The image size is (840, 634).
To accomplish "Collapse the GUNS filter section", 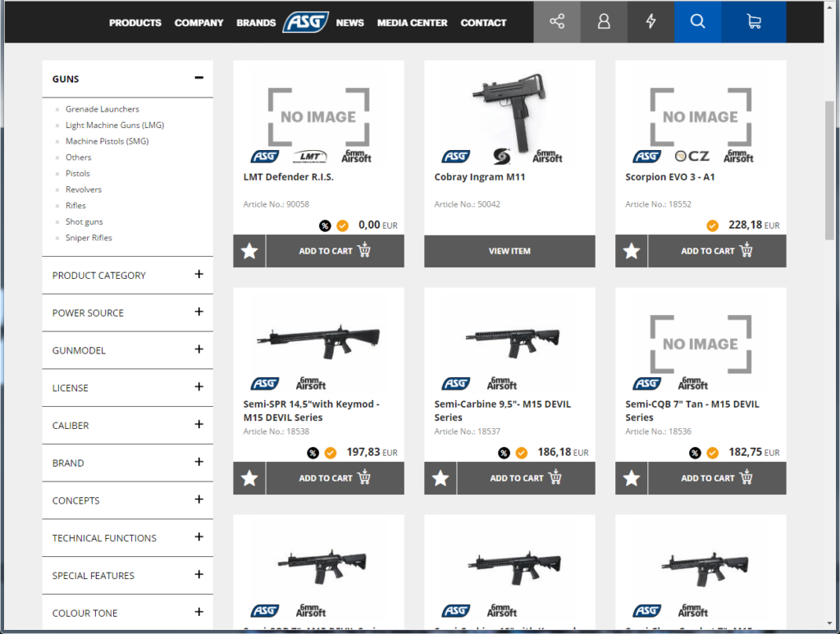I will (x=199, y=78).
